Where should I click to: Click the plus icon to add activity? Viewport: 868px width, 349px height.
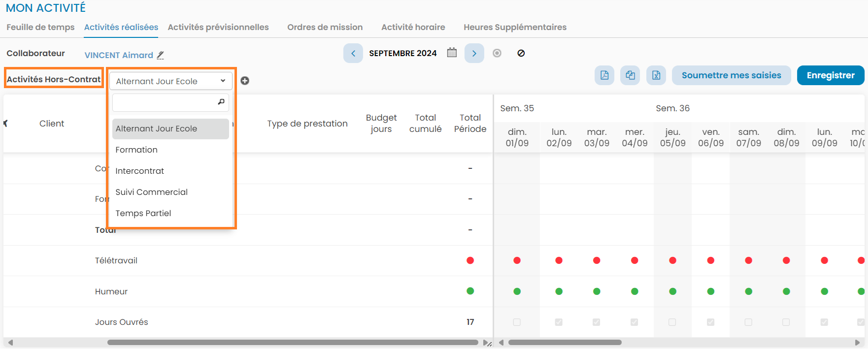245,81
